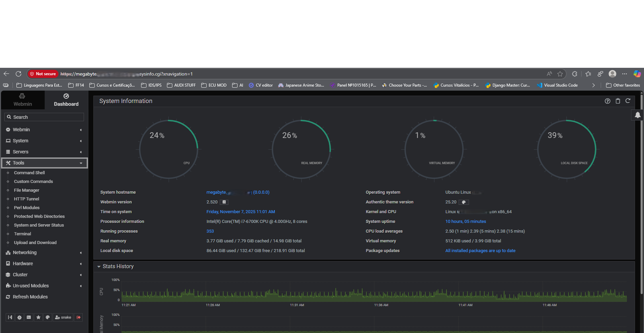Switch to the Webmin tab

pyautogui.click(x=22, y=100)
